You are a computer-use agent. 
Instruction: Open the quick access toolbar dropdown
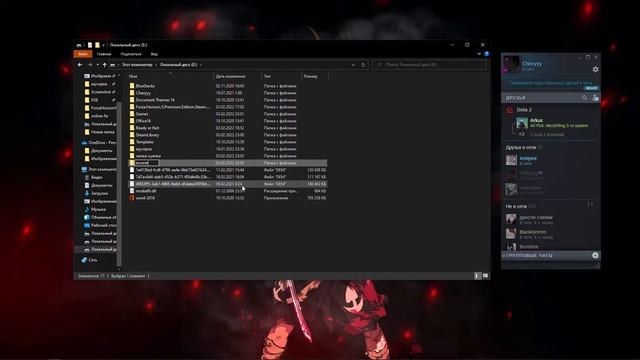pos(103,45)
